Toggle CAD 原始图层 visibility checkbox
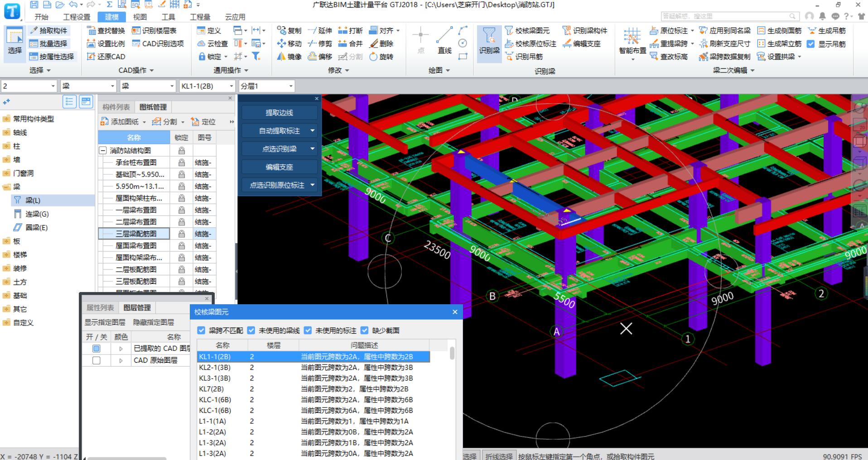 point(96,360)
